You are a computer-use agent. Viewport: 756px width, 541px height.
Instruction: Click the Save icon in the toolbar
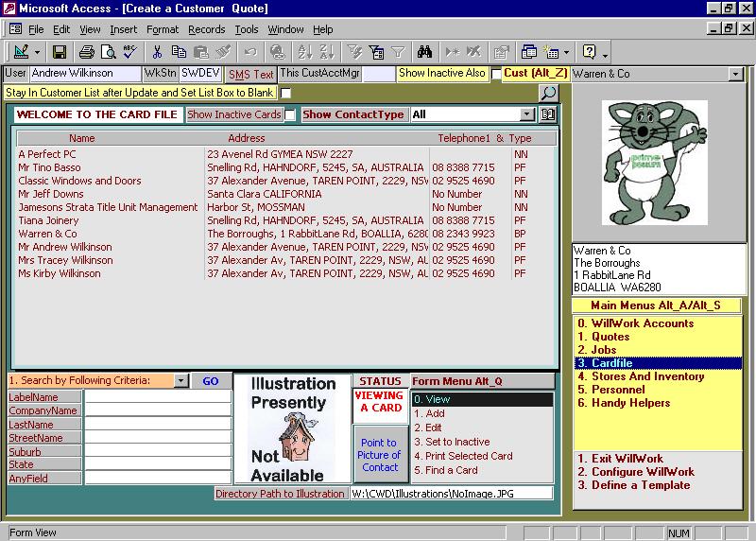pyautogui.click(x=59, y=52)
